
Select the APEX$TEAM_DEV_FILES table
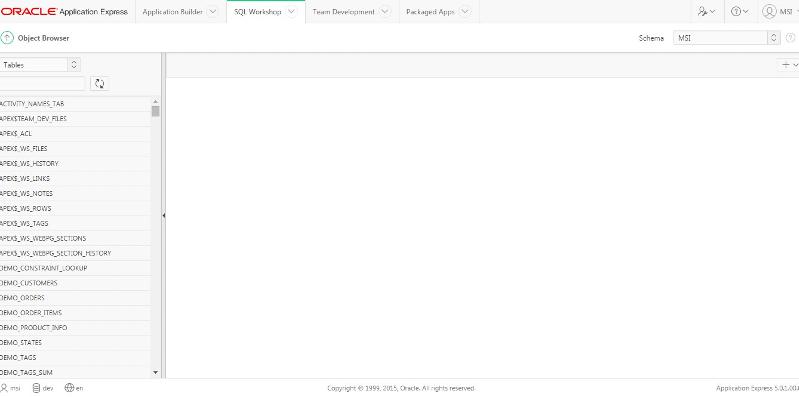75,118
